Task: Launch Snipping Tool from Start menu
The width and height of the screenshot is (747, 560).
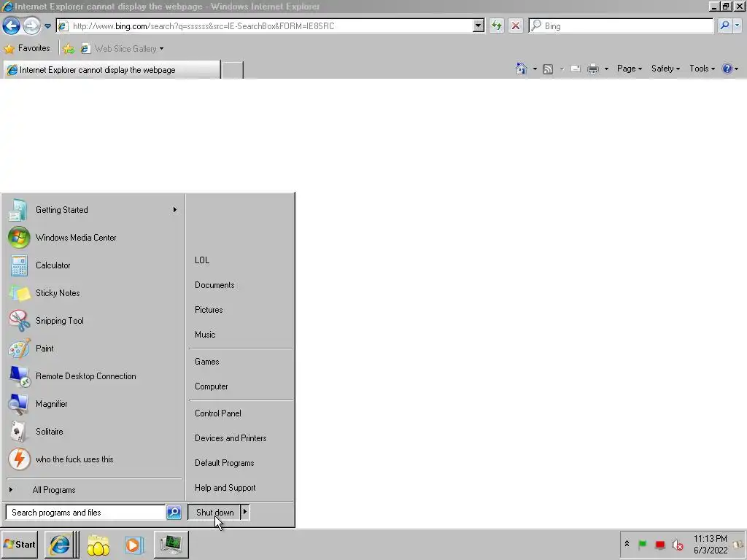Action: pos(94,321)
